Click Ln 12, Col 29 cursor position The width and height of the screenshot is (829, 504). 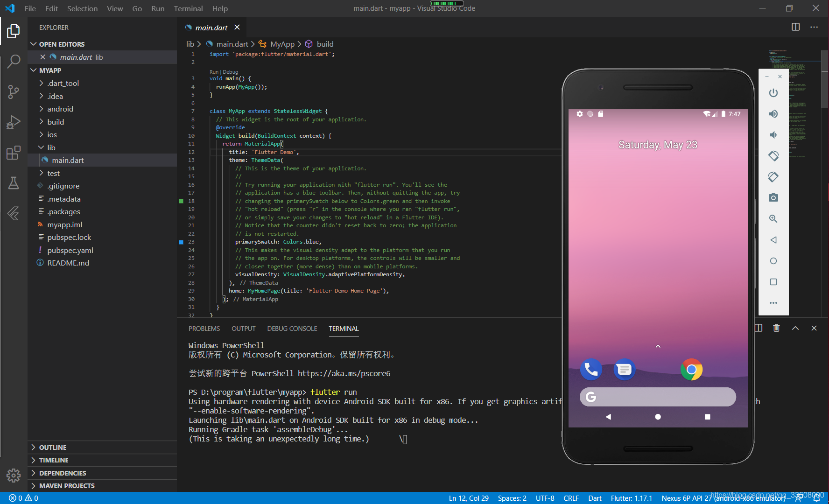click(x=469, y=498)
